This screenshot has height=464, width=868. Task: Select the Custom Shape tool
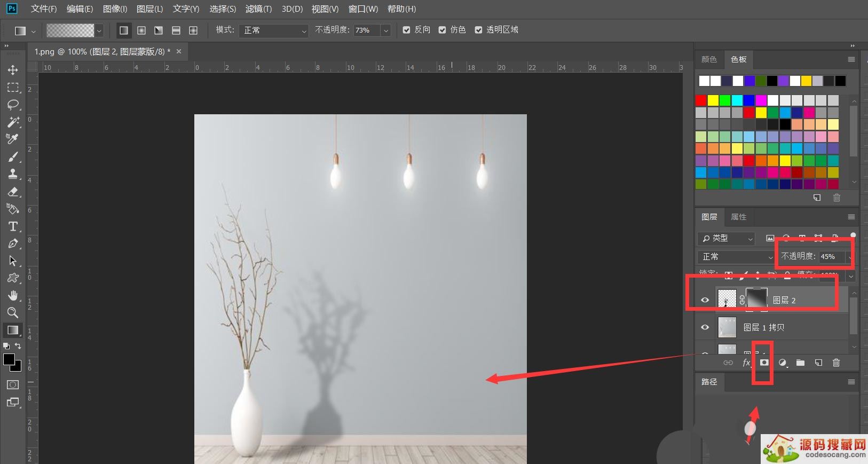click(13, 278)
